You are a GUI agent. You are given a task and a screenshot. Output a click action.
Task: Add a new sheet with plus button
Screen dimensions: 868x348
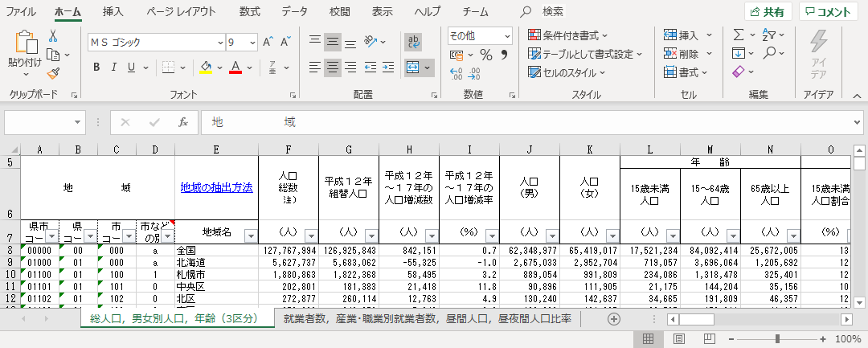pos(614,319)
